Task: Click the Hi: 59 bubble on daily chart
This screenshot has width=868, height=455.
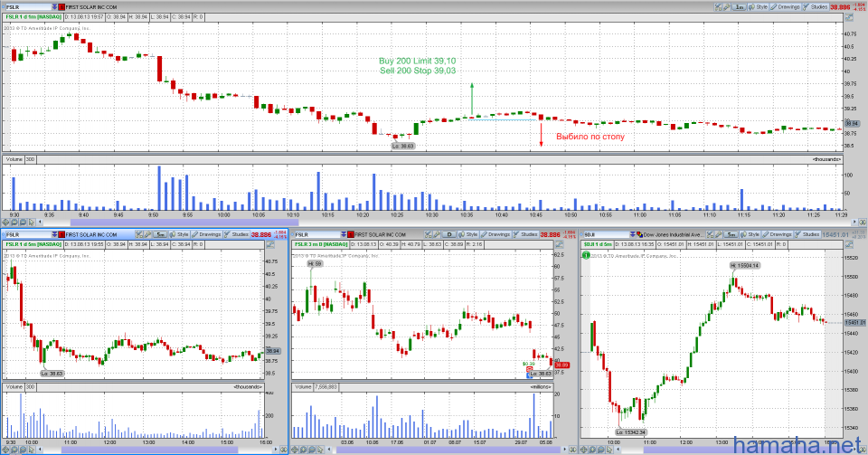Action: click(x=315, y=264)
